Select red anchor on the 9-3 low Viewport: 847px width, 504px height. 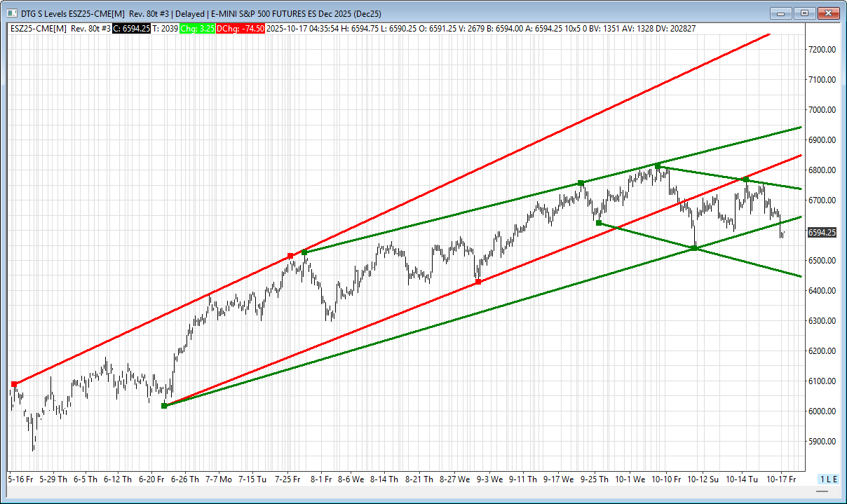point(478,282)
